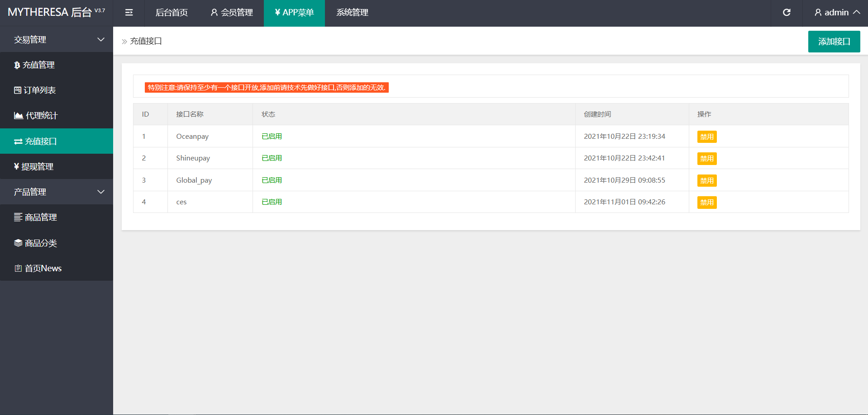Click the 添加接口 button
868x415 pixels.
pos(834,42)
